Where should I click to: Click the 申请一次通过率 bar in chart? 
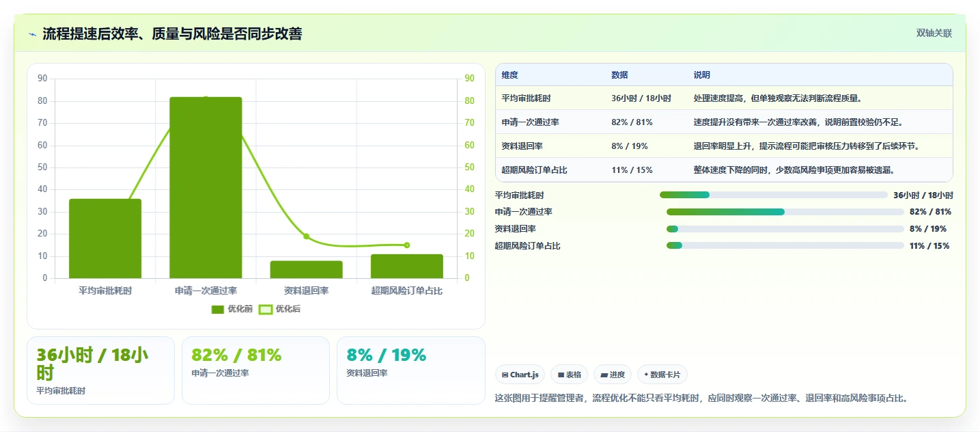pos(206,188)
